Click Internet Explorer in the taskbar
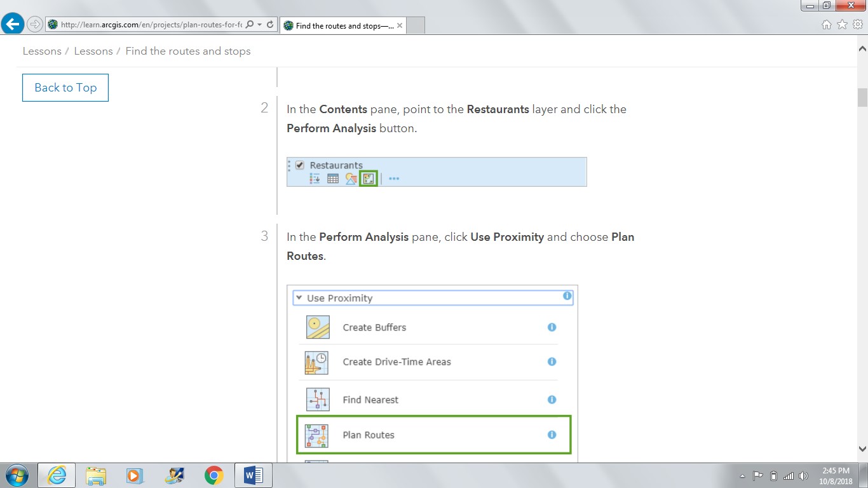The image size is (868, 488). [57, 475]
